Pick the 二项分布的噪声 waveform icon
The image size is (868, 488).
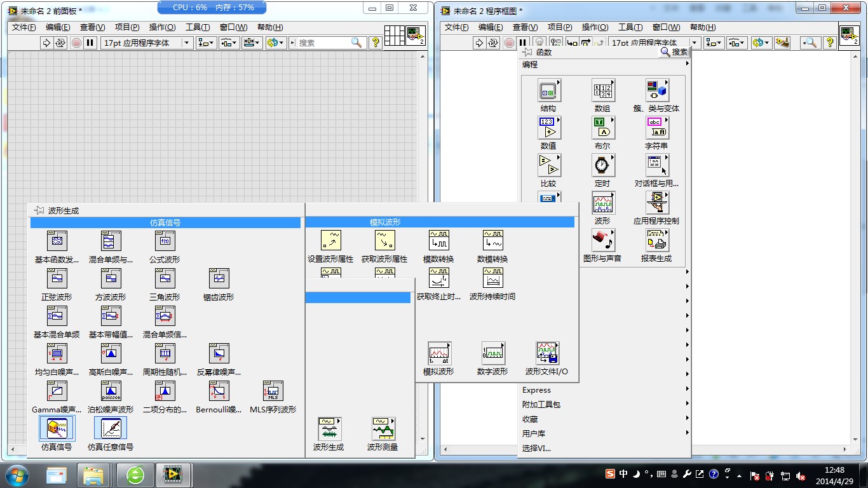[x=165, y=391]
